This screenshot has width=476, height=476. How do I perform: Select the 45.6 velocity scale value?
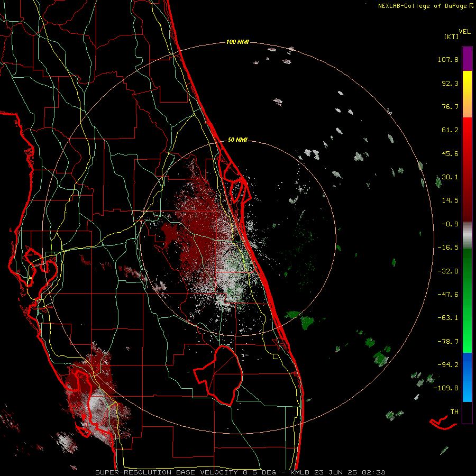click(x=450, y=153)
